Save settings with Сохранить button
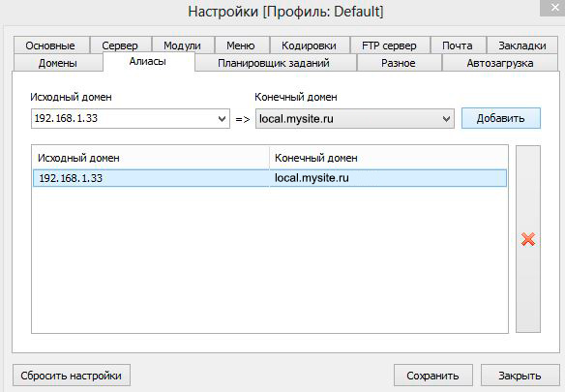Viewport: 565px width, 392px height. point(432,376)
